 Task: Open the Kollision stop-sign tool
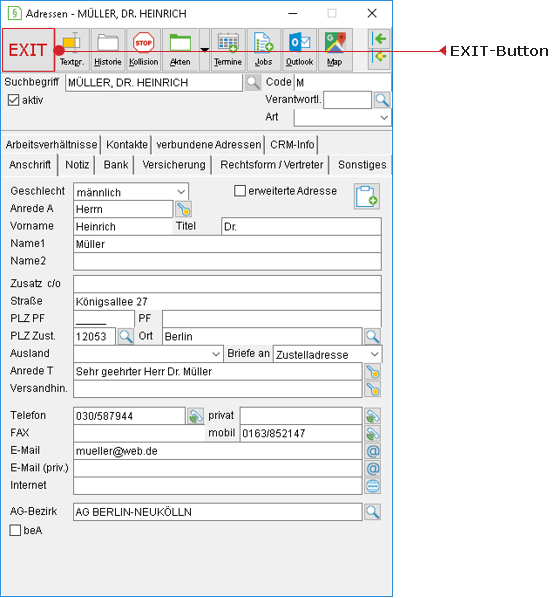[143, 50]
